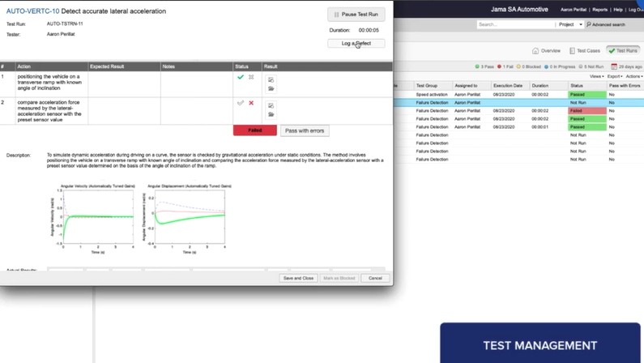Click the Angular Velocity chart image

(x=92, y=219)
